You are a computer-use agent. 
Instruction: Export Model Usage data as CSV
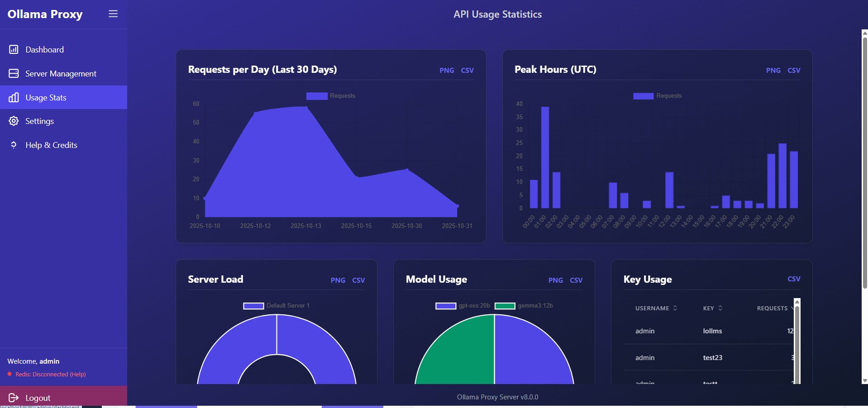click(x=576, y=280)
